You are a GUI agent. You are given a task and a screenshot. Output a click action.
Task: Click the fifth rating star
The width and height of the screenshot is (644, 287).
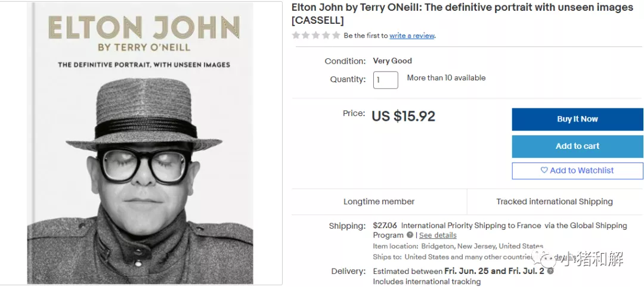[x=336, y=36]
